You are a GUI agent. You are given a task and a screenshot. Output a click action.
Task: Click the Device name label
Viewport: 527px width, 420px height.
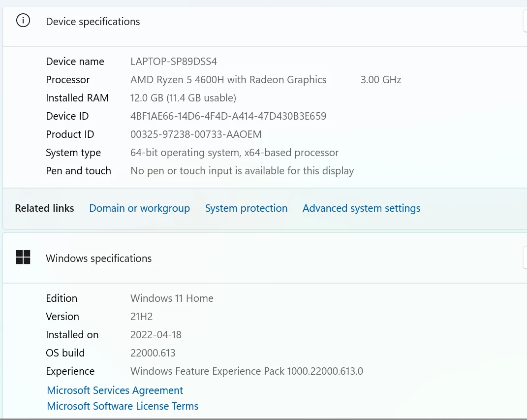pos(75,62)
